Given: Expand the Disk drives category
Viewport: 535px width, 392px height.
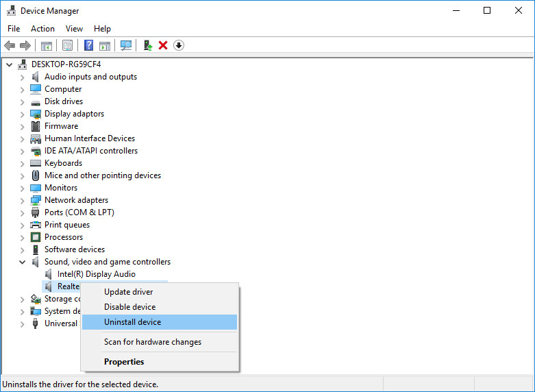Looking at the screenshot, I should pyautogui.click(x=22, y=102).
